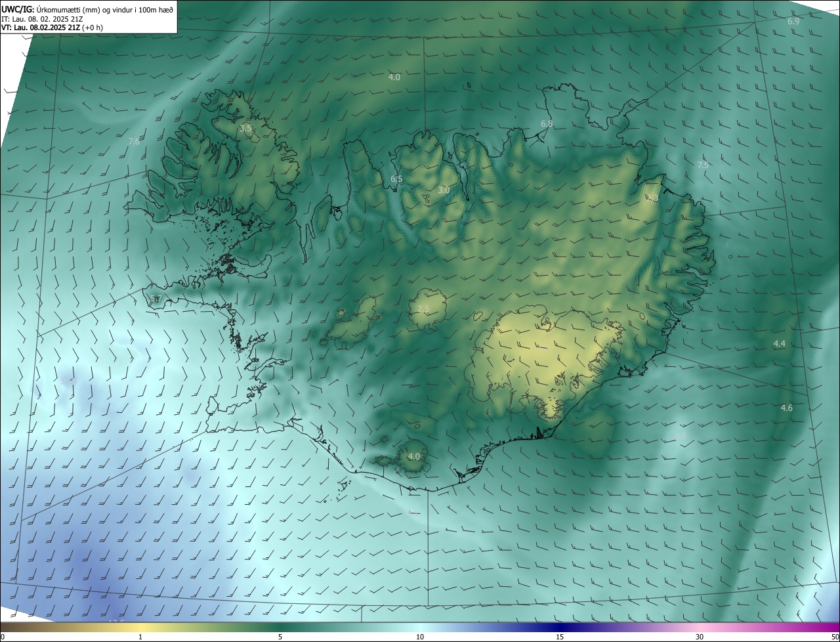The height and width of the screenshot is (642, 840).
Task: Click the 6.8 value label on the map
Action: pyautogui.click(x=547, y=123)
